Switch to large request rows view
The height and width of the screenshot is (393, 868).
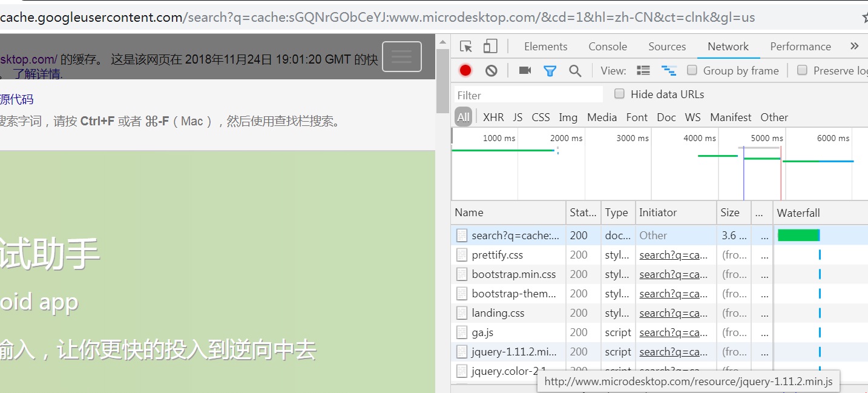tap(643, 71)
